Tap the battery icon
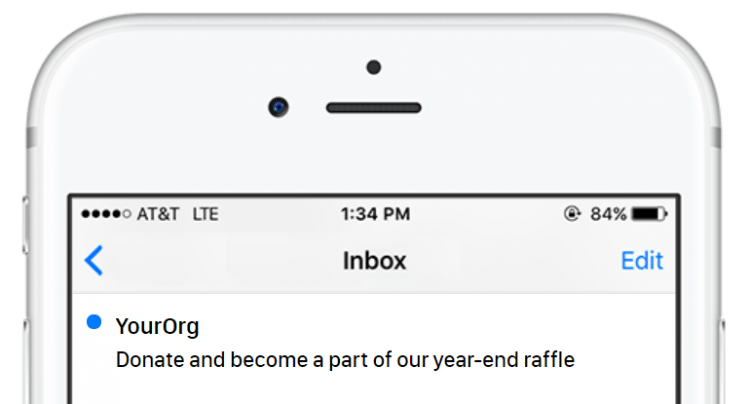Screen dimensions: 750x404 coord(650,214)
